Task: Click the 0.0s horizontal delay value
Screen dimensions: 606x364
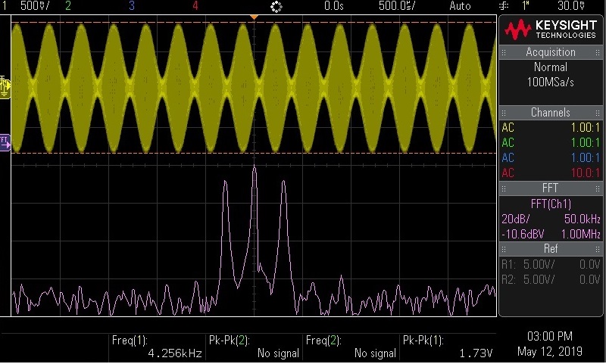Action: click(x=334, y=6)
